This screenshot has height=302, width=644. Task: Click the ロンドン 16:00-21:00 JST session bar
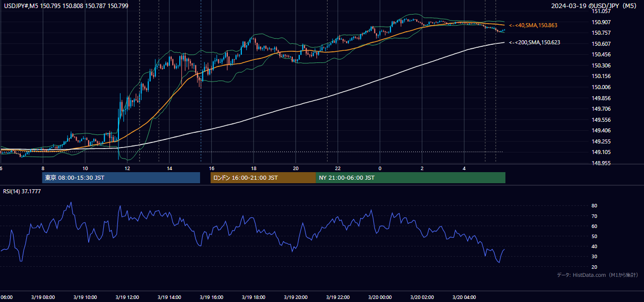coord(263,178)
